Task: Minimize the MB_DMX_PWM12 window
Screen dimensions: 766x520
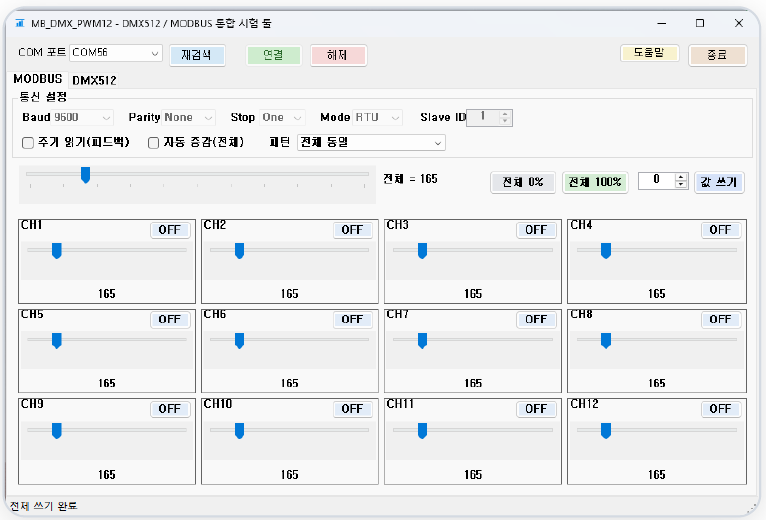Action: click(x=662, y=23)
